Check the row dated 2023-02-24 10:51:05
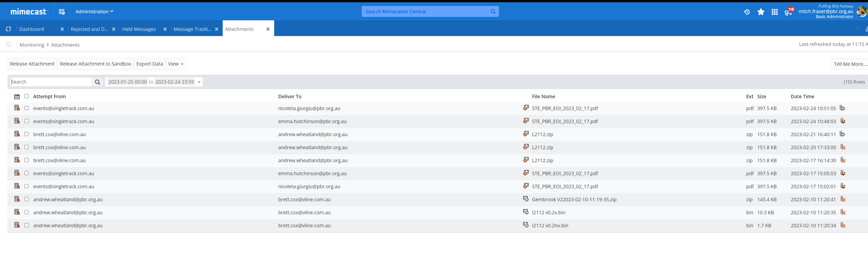868x270 pixels. coord(27,108)
